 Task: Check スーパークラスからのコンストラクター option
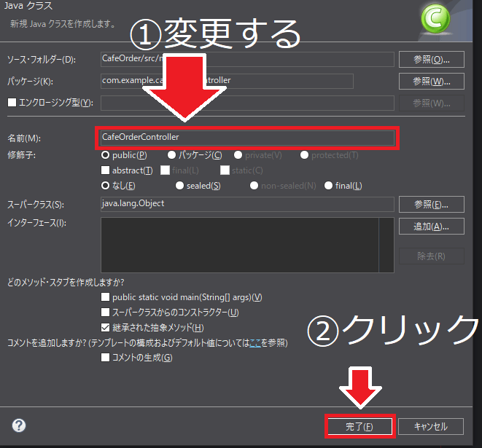106,313
